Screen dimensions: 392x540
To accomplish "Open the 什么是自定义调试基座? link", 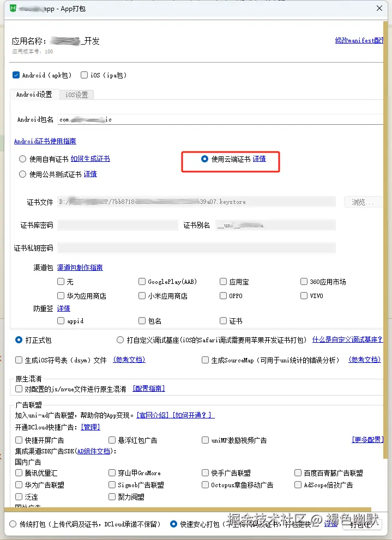I will (347, 339).
